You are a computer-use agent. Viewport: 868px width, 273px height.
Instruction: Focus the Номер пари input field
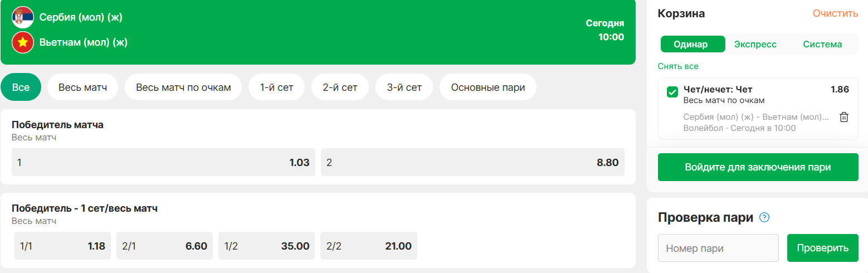718,248
